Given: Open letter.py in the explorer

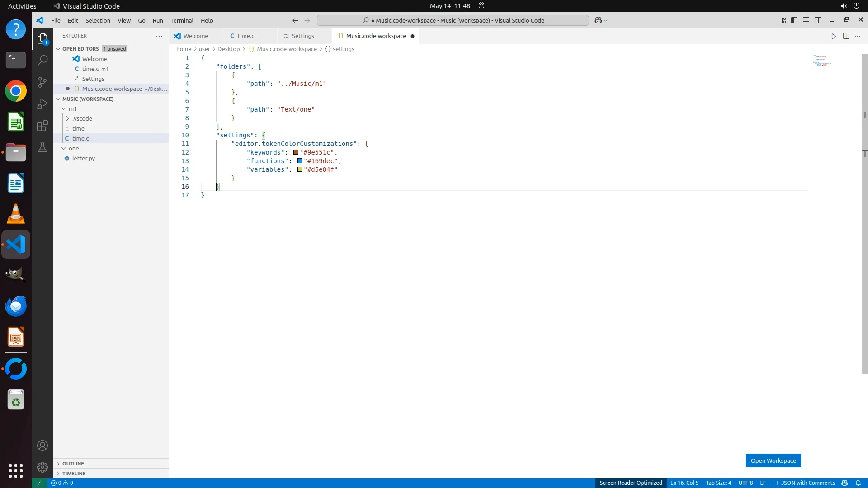Looking at the screenshot, I should [x=84, y=158].
